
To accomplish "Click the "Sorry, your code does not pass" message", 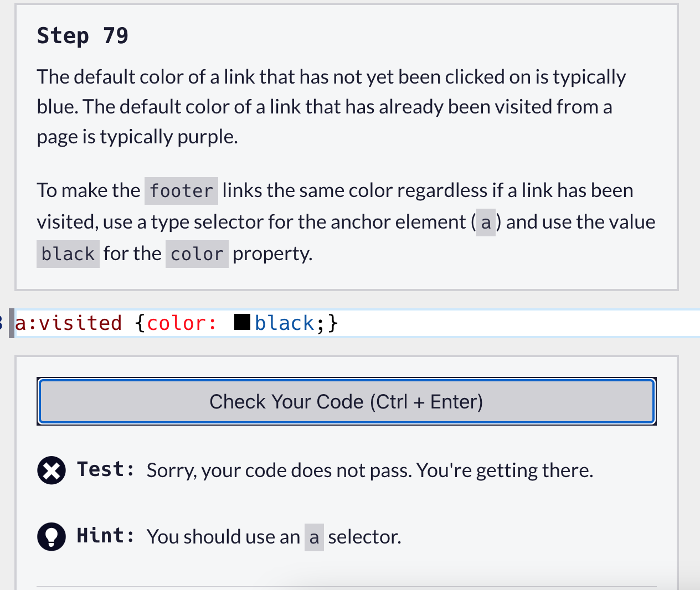I will click(369, 470).
